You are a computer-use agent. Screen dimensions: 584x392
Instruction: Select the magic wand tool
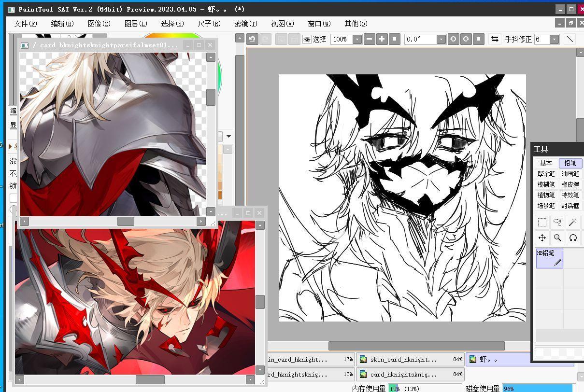coord(573,222)
